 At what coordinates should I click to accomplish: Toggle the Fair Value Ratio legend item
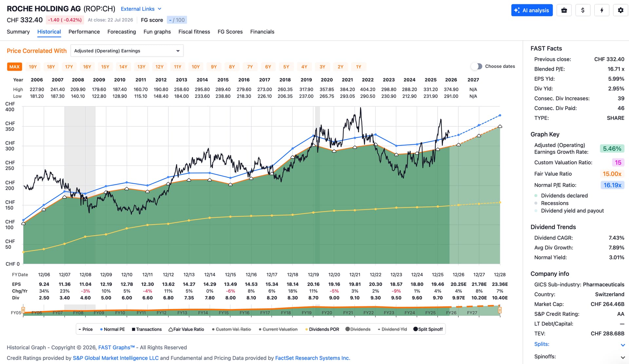(x=186, y=329)
